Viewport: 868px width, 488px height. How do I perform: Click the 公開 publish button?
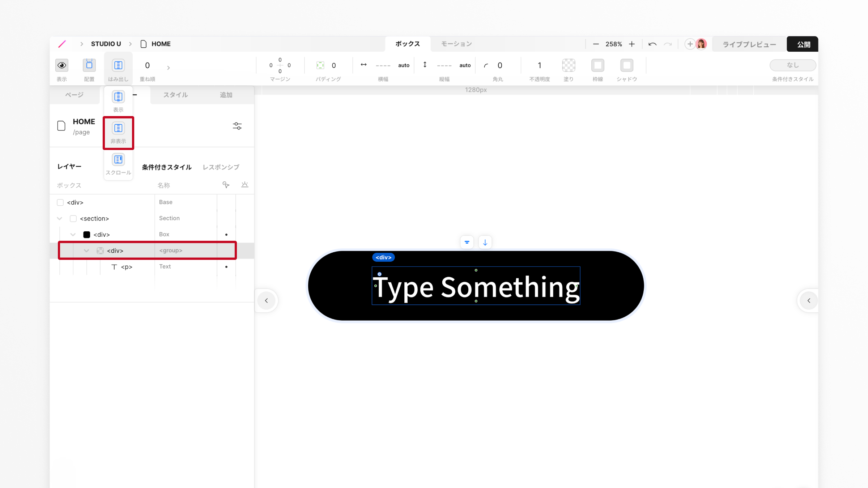pos(803,44)
